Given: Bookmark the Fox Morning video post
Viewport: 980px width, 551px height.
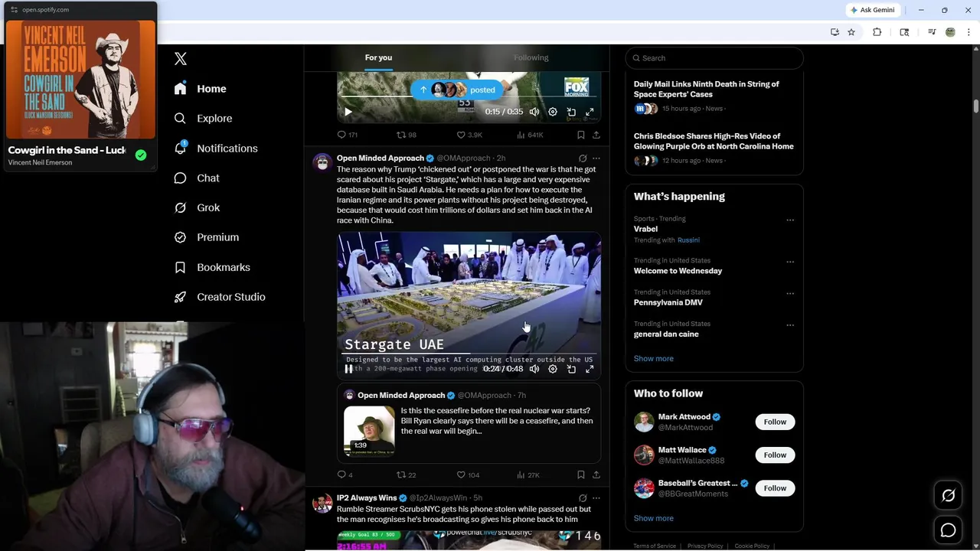Looking at the screenshot, I should click(x=580, y=135).
